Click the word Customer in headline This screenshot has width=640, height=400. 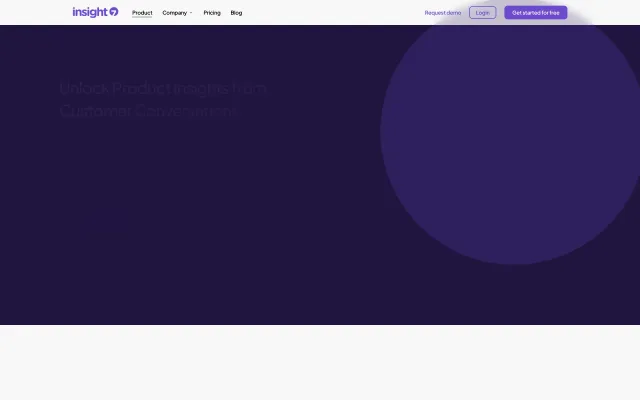[95, 112]
